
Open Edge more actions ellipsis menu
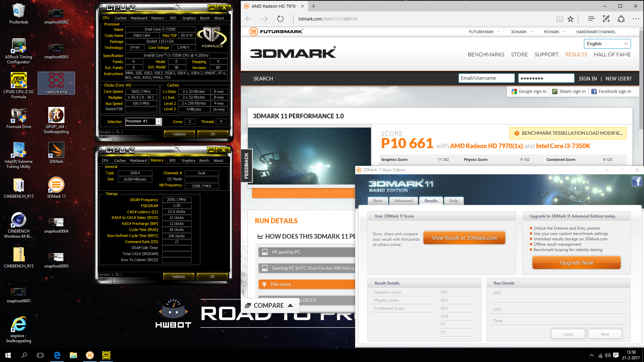pyautogui.click(x=636, y=19)
